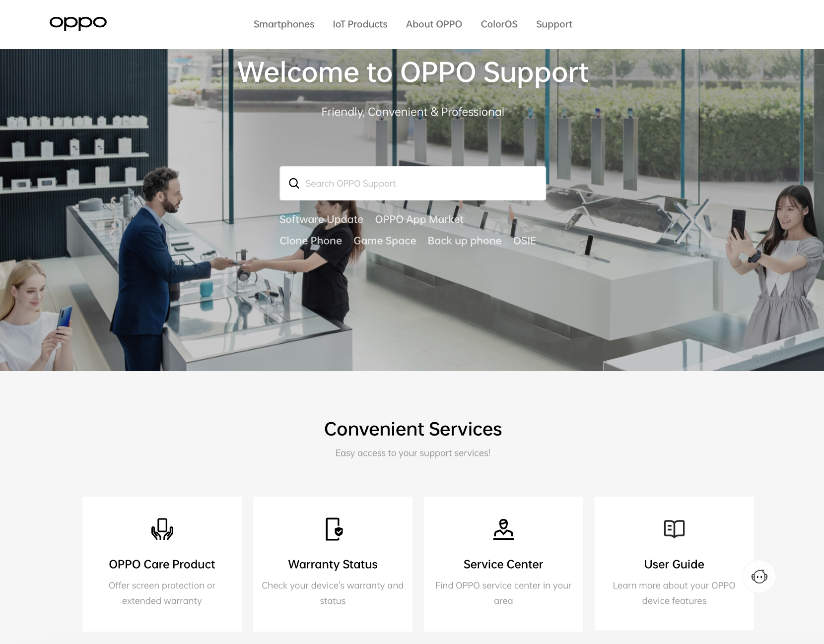The height and width of the screenshot is (644, 824).
Task: Click the Service Center agent icon
Action: coord(503,529)
